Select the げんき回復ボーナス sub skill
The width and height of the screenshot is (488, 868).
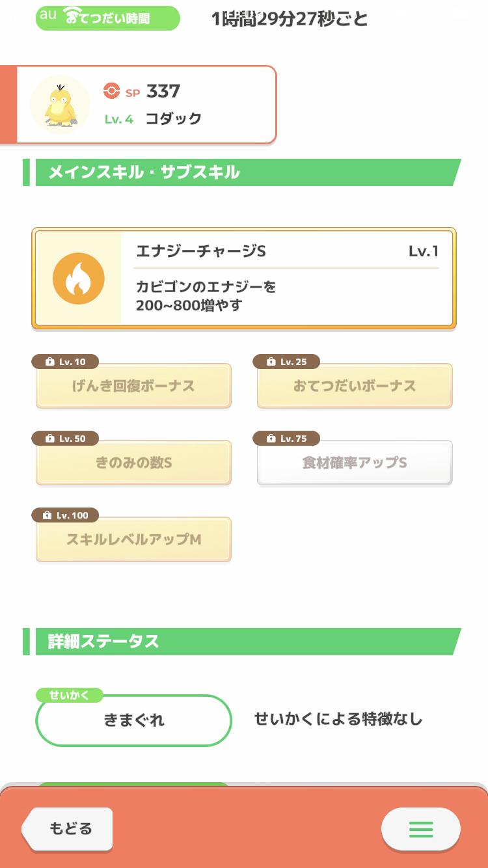pyautogui.click(x=133, y=387)
